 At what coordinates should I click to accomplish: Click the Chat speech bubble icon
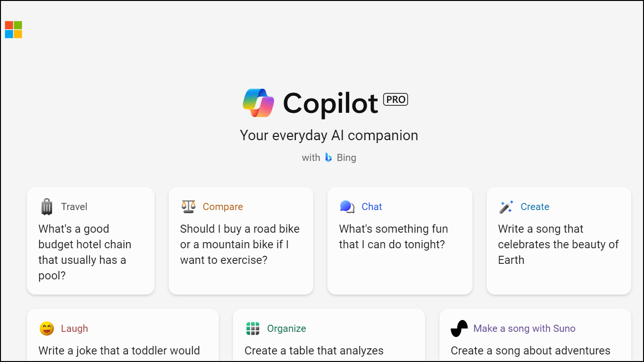346,207
